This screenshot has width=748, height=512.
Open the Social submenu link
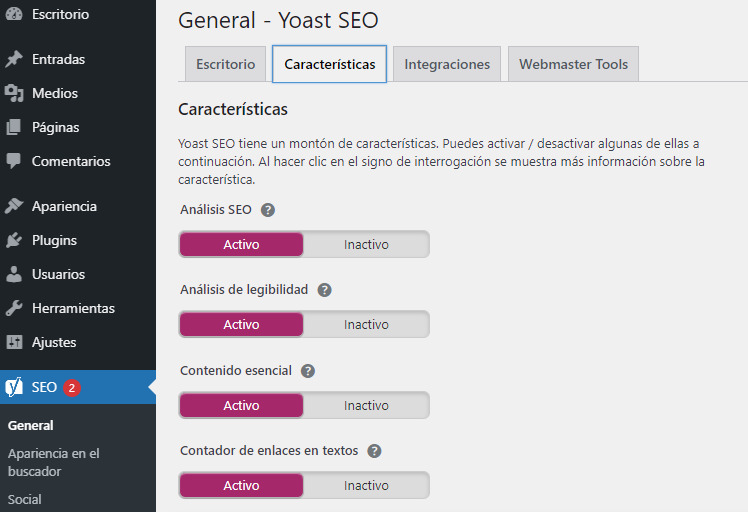(x=24, y=499)
